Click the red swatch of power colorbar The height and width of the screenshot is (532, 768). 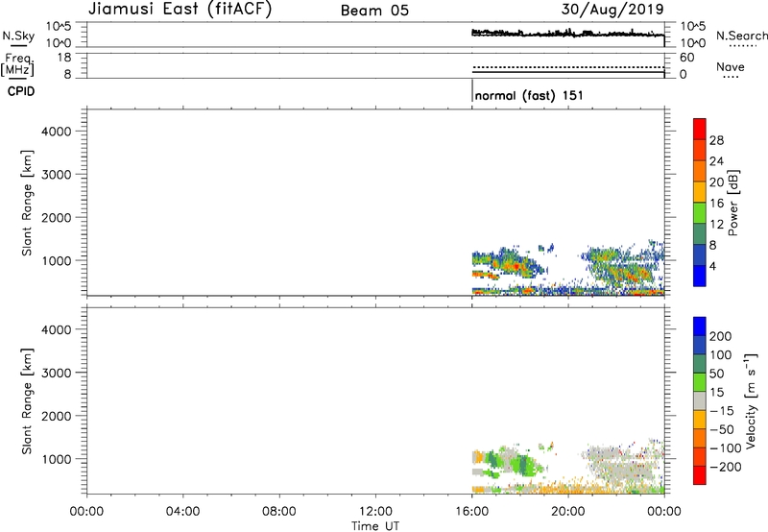click(700, 129)
